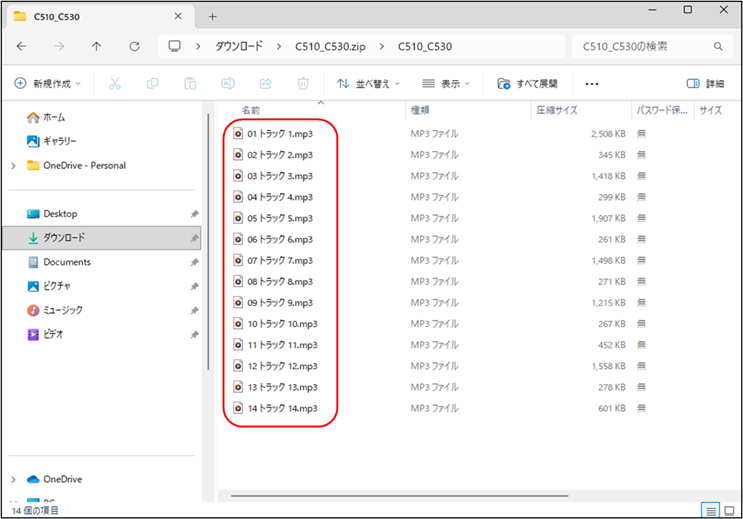Switch to large thumbnails view icon
Image resolution: width=743 pixels, height=519 pixels.
728,510
